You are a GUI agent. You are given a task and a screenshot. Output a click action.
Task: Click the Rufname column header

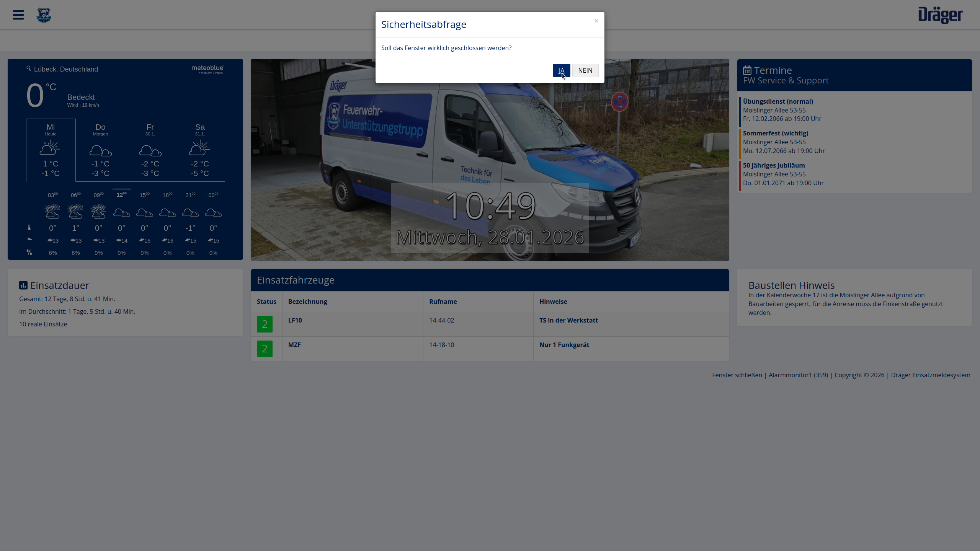[x=443, y=302]
